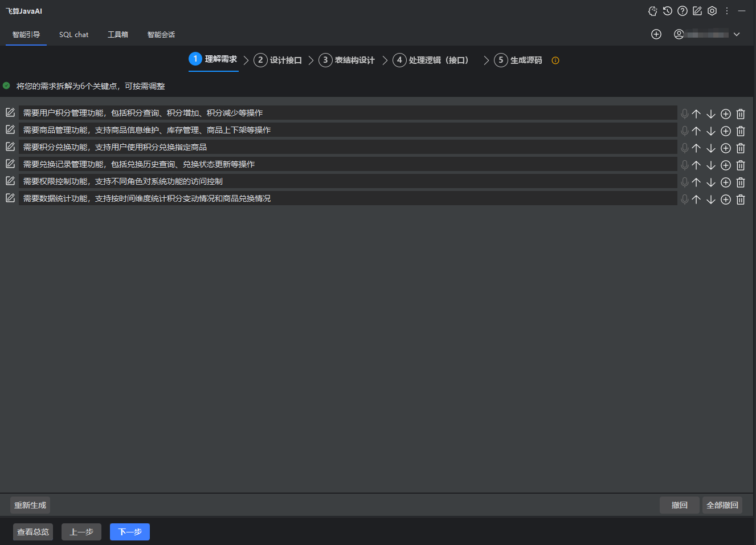Click the 下一步 button

pyautogui.click(x=130, y=532)
